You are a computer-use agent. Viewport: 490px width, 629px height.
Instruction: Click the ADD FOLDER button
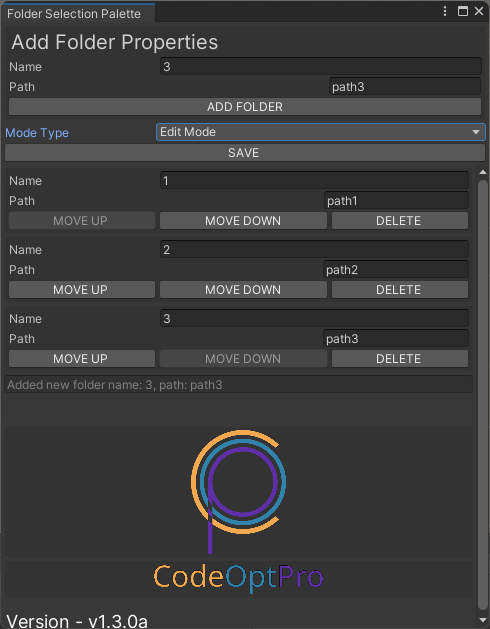point(245,107)
